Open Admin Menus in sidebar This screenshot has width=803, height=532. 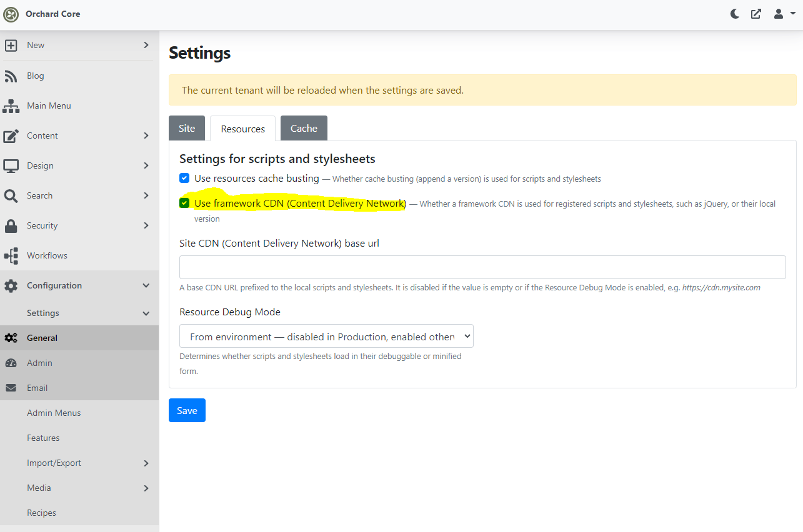click(54, 413)
